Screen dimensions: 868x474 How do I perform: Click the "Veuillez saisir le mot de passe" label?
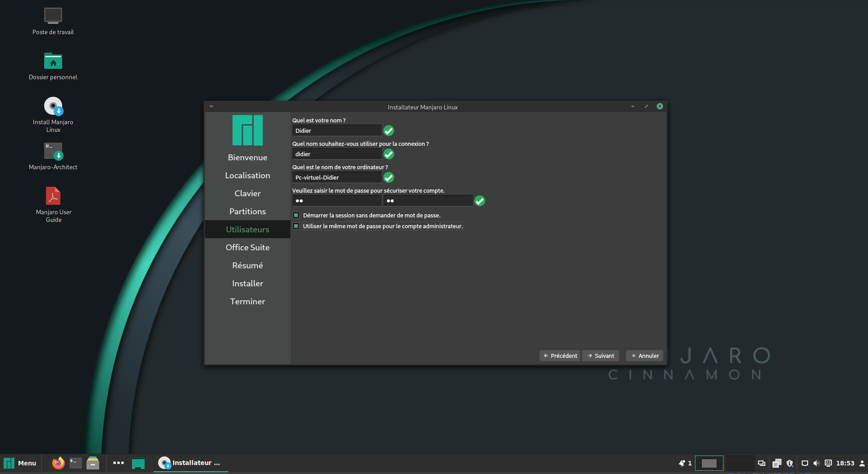point(368,190)
